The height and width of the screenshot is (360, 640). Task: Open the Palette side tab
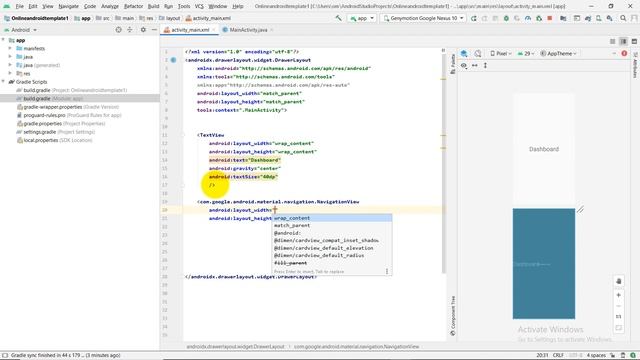453,64
